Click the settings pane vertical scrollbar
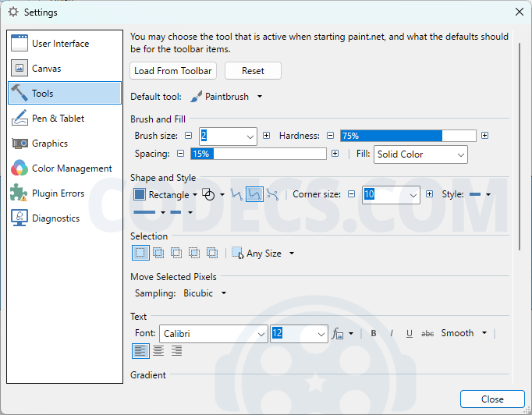The image size is (532, 415). coord(520,147)
